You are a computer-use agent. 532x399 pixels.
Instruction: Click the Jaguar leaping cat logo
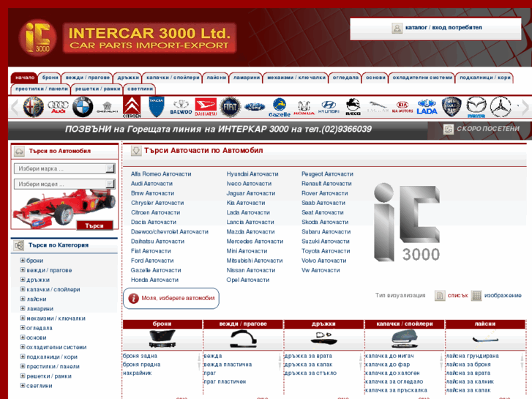tap(378, 107)
